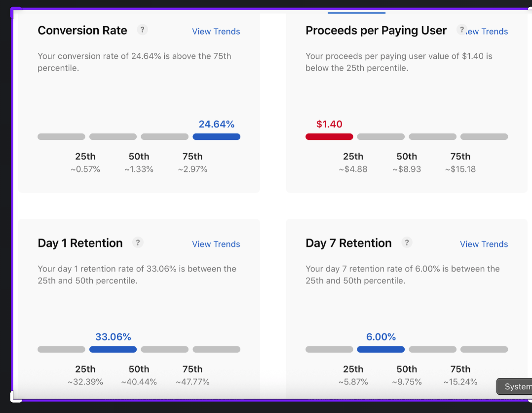Click the 24.64% value label
Viewport: 532px width, 413px height.
216,124
